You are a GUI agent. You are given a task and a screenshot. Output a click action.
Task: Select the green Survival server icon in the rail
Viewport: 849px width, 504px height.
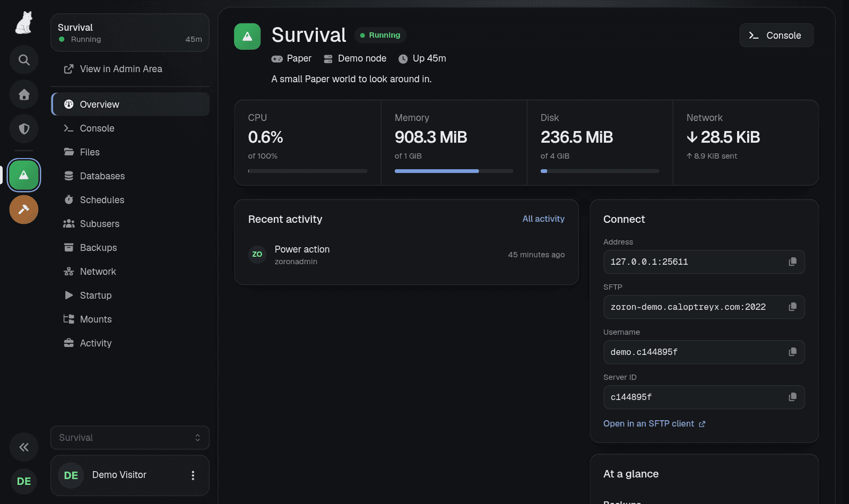(24, 175)
